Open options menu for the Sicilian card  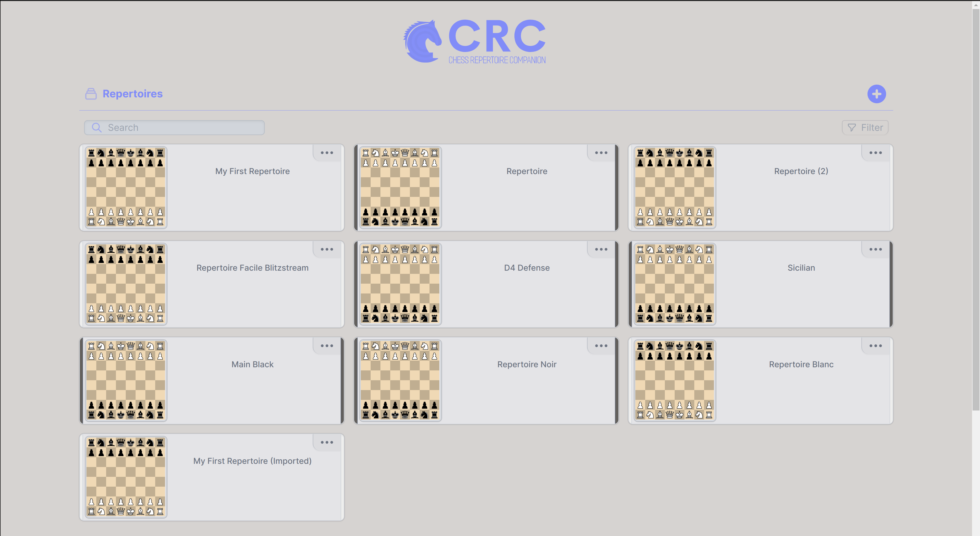click(875, 249)
